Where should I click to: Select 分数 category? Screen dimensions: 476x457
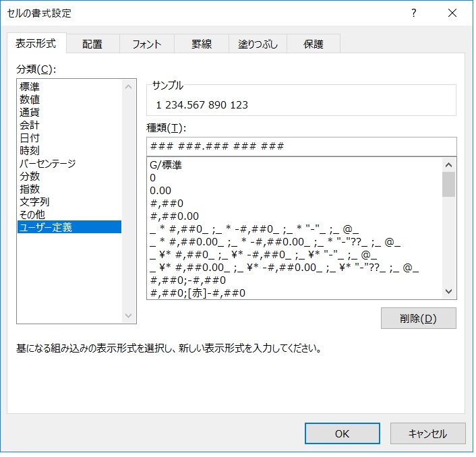(x=70, y=177)
